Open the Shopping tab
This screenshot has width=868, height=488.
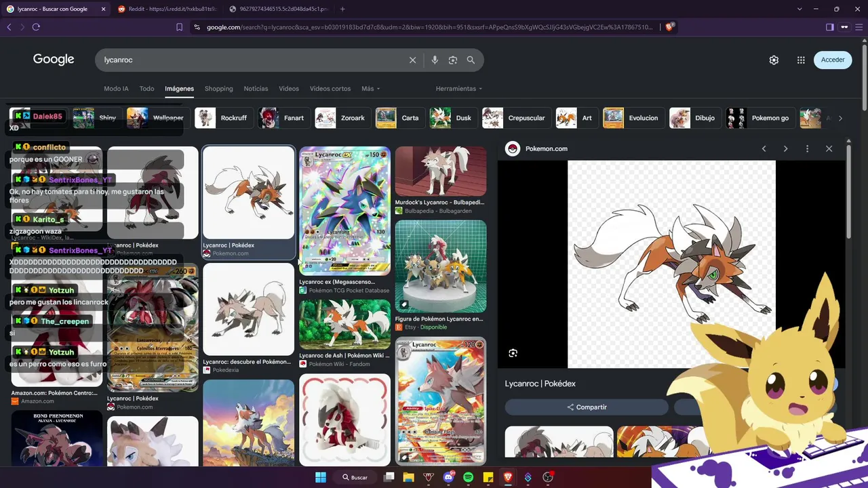point(218,89)
